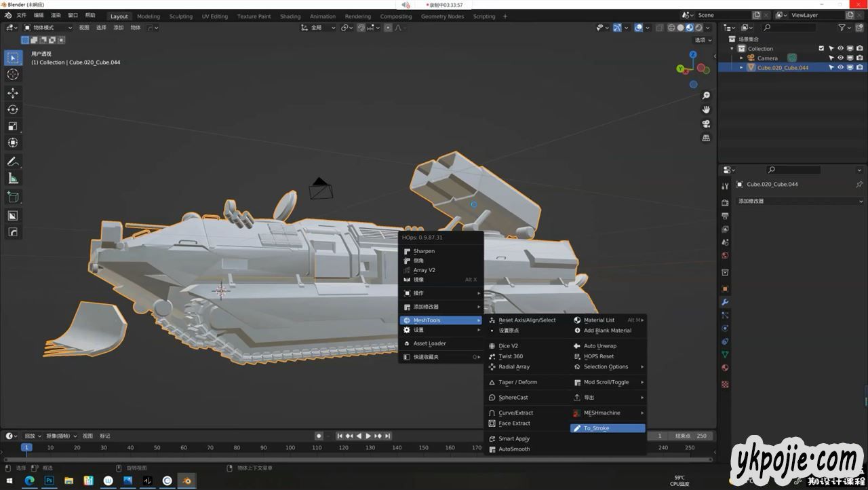Switch to the Sculpting workspace tab
The height and width of the screenshot is (490, 868).
click(180, 16)
